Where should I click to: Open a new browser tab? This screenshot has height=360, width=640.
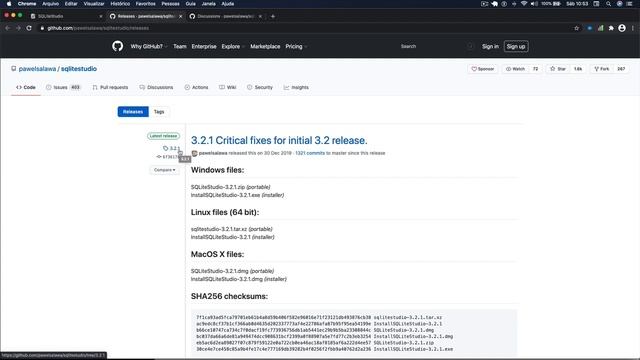(273, 16)
